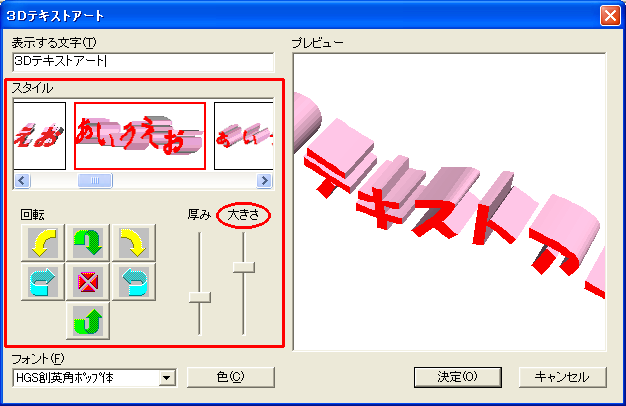The height and width of the screenshot is (406, 626).
Task: Click the yellow rotate-left arrow icon
Action: point(43,243)
